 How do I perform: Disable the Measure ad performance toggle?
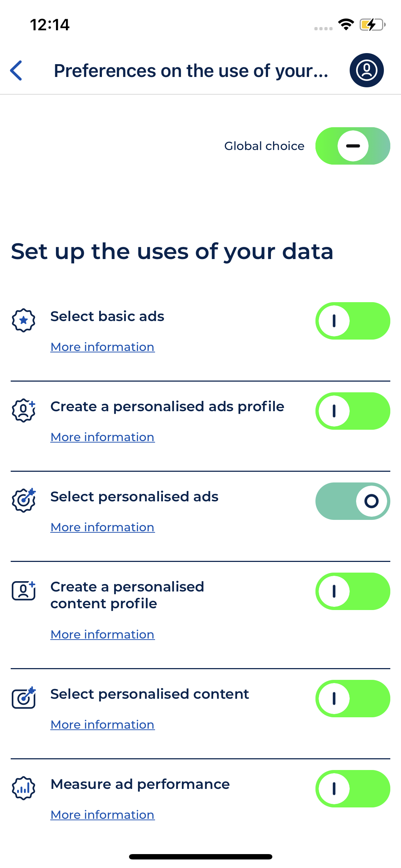coord(353,789)
